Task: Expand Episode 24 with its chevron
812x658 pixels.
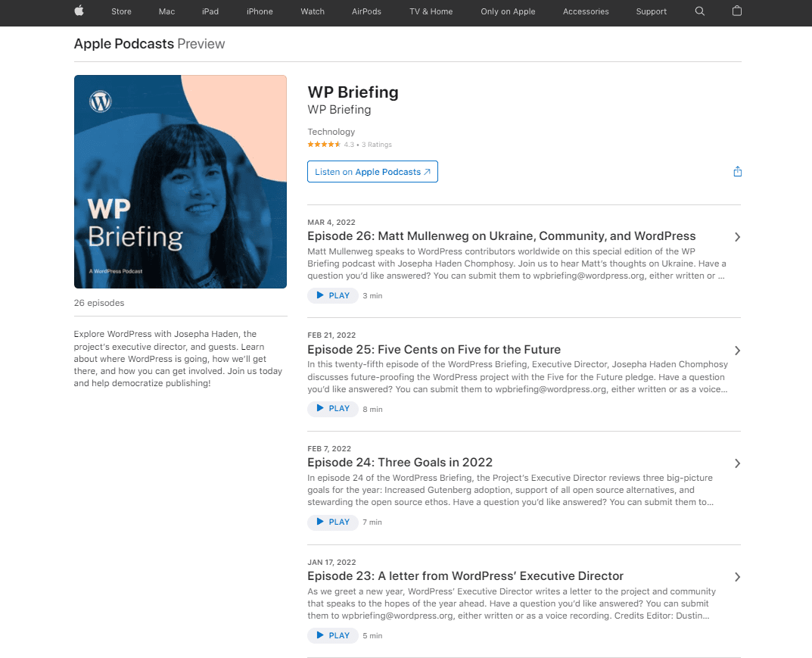Action: click(x=736, y=463)
